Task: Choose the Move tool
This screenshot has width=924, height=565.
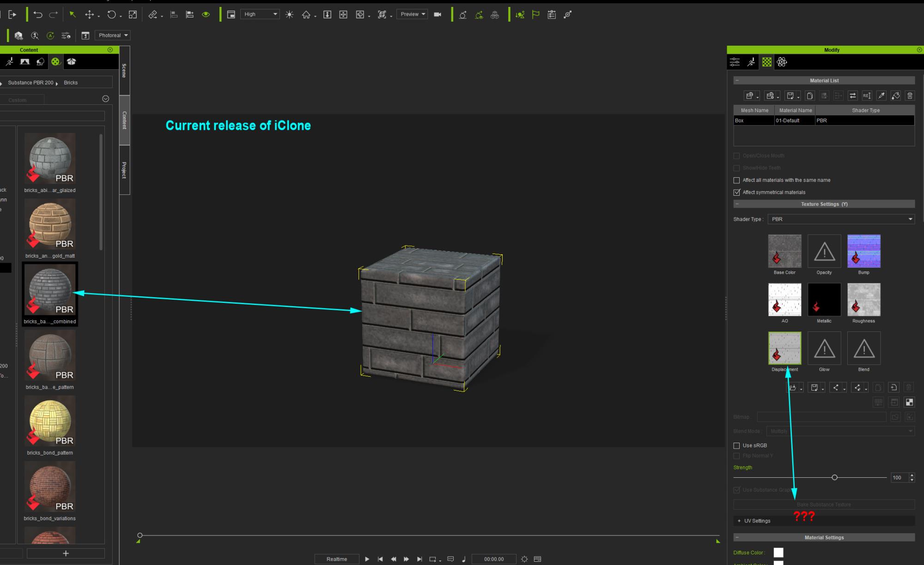Action: click(90, 14)
